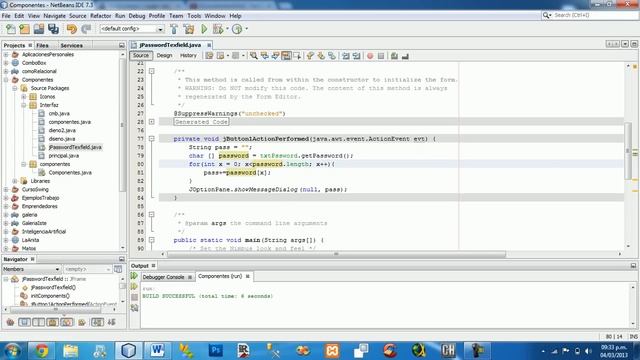Open principal.java in Projects tree
The height and width of the screenshot is (360, 640).
(x=63, y=156)
